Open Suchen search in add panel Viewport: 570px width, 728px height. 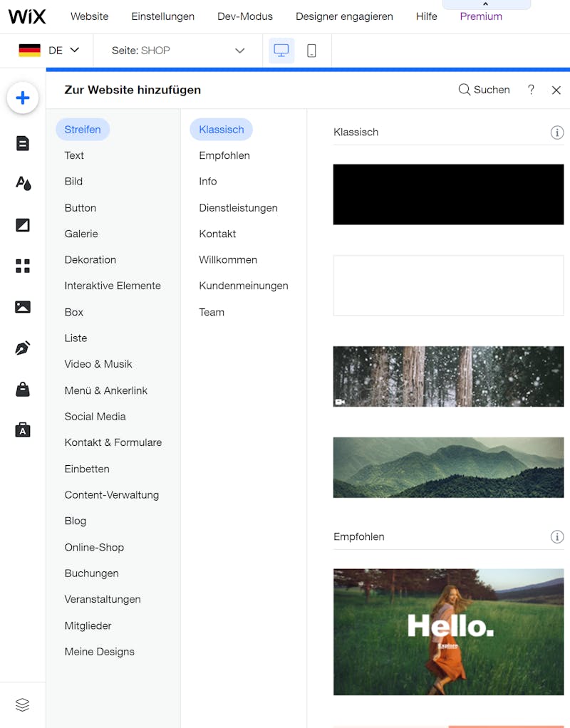(x=484, y=90)
